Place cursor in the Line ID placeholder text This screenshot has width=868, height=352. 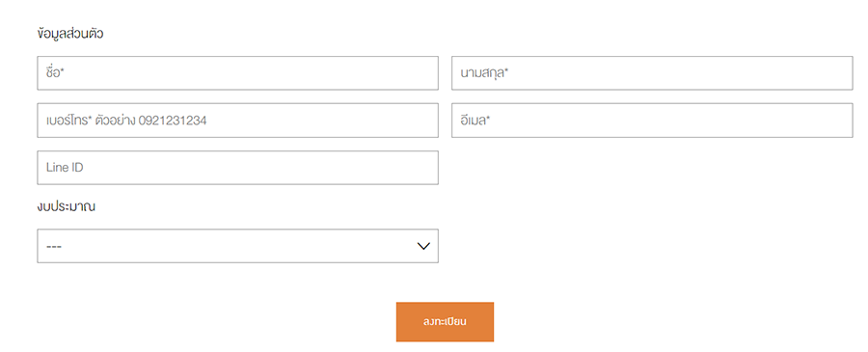tap(65, 167)
